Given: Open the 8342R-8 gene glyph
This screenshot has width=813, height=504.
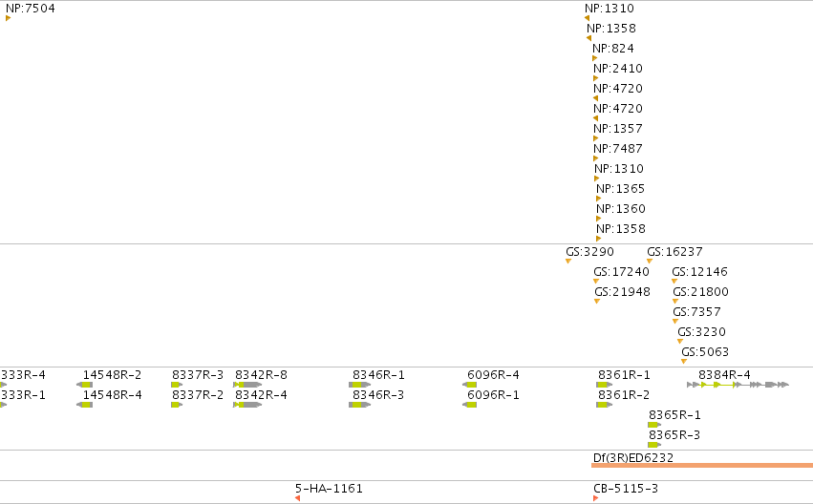Looking at the screenshot, I should coord(247,385).
